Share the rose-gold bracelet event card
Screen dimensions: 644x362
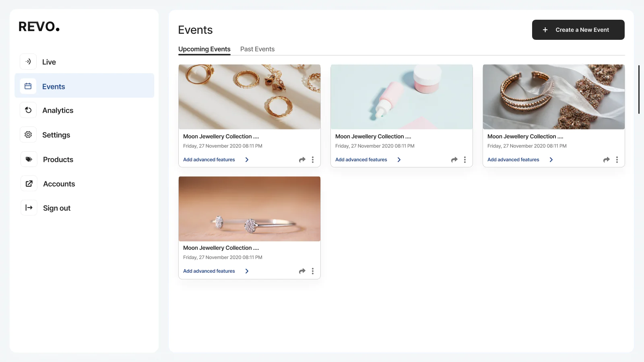click(x=607, y=160)
